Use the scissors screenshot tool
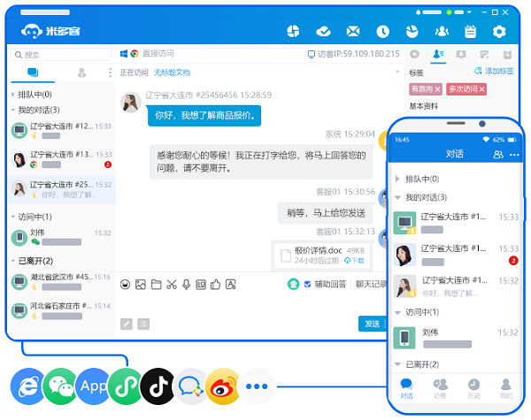 click(x=172, y=285)
